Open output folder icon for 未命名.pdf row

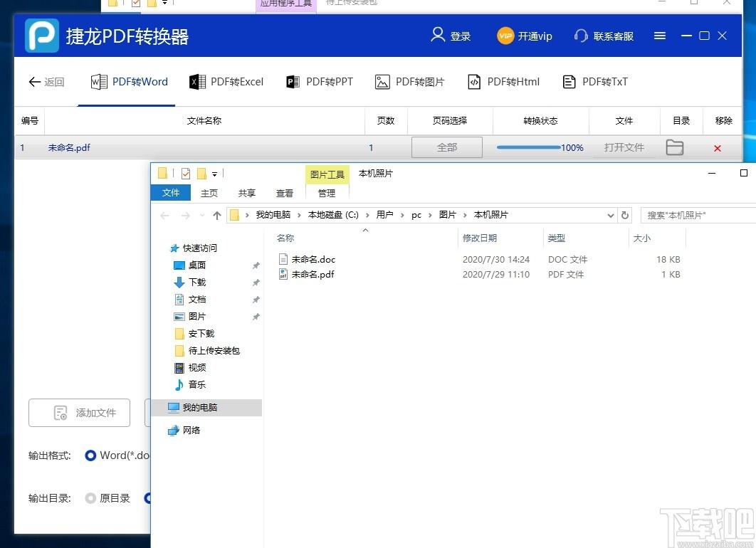pyautogui.click(x=675, y=147)
